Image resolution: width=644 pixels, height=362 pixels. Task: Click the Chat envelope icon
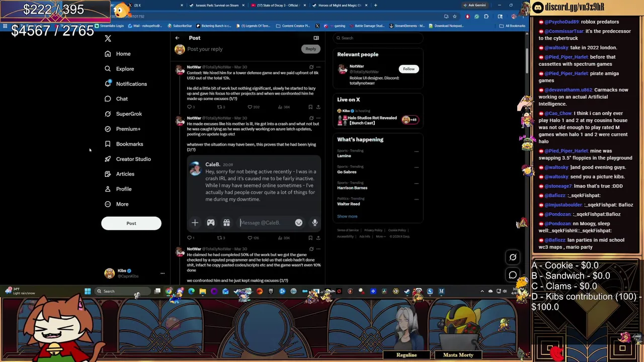click(108, 99)
